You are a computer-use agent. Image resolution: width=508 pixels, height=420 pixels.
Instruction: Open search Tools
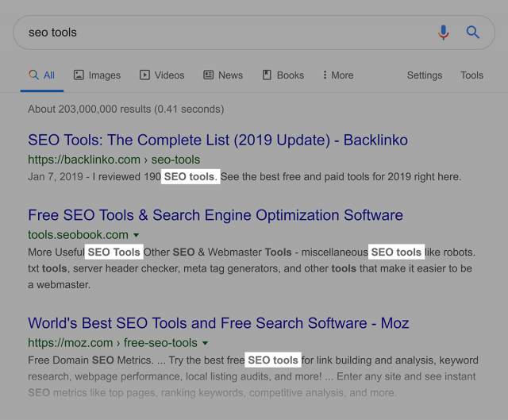coord(471,75)
